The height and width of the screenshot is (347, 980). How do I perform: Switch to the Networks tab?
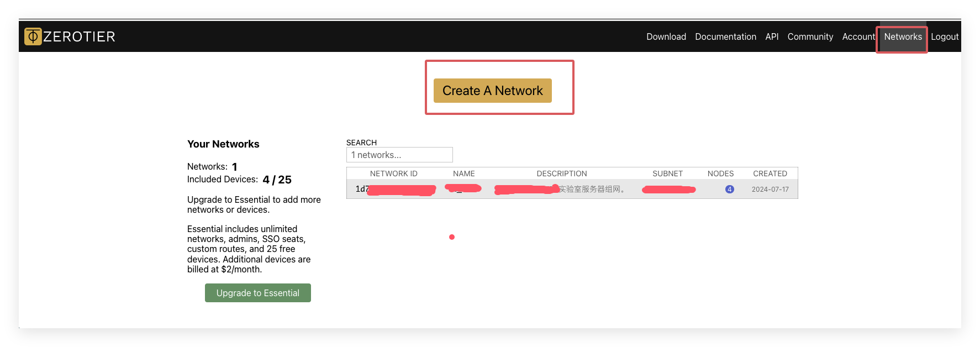903,36
